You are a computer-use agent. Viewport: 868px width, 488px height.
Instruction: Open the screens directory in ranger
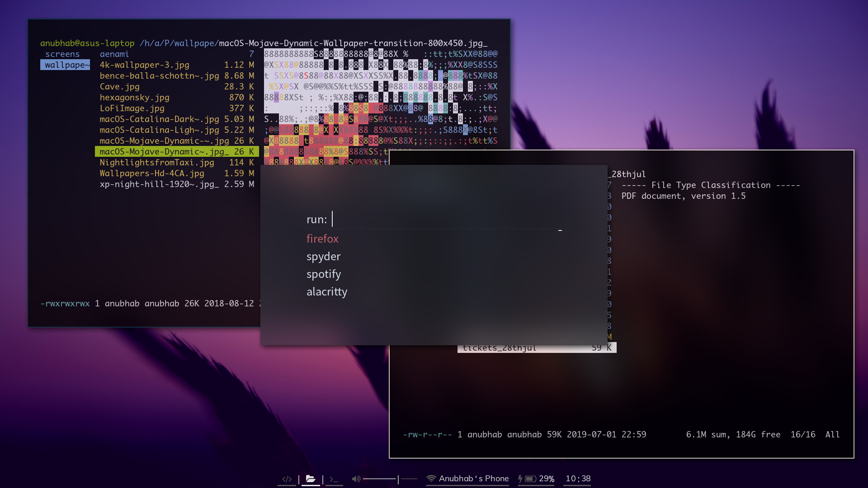click(62, 54)
